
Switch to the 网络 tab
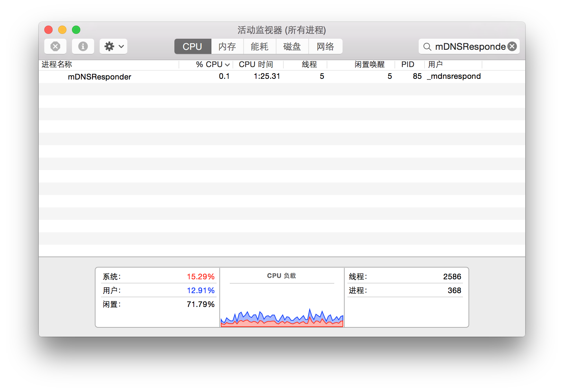click(325, 46)
